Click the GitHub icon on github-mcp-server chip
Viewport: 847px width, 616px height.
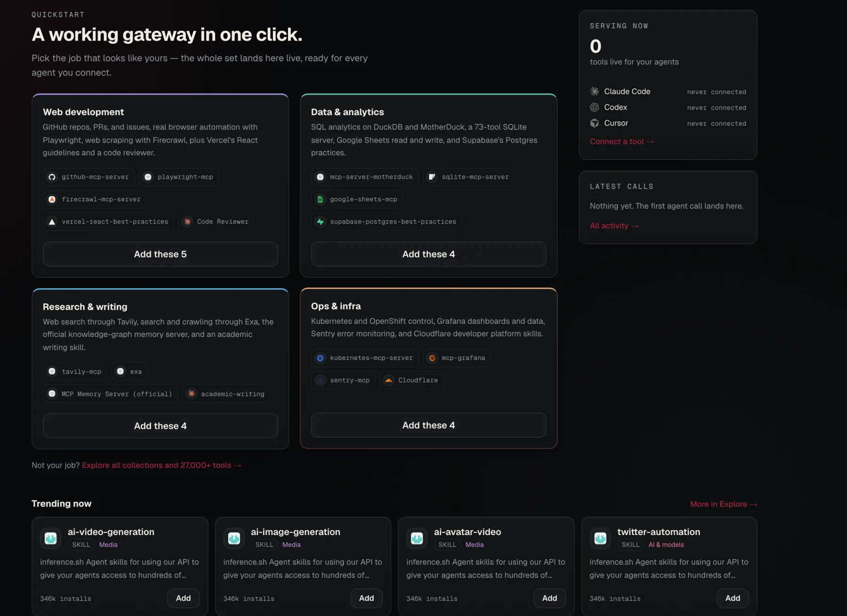click(52, 177)
